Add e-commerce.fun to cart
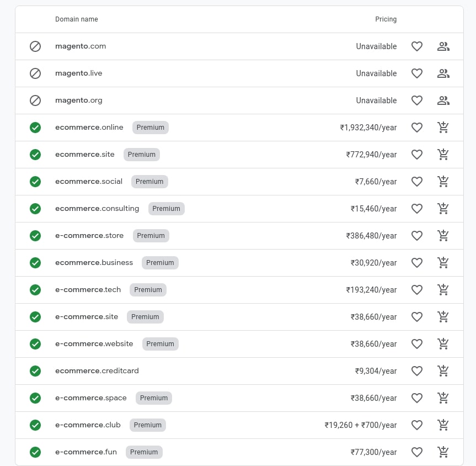This screenshot has height=466, width=476. (443, 452)
